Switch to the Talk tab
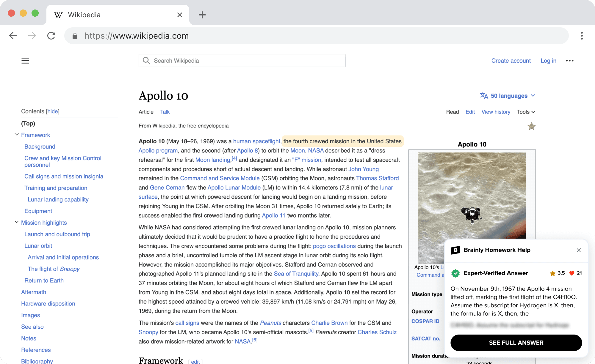 coord(165,112)
